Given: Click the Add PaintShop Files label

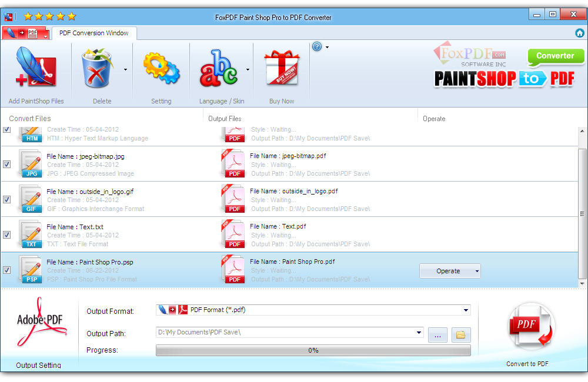Looking at the screenshot, I should 36,101.
